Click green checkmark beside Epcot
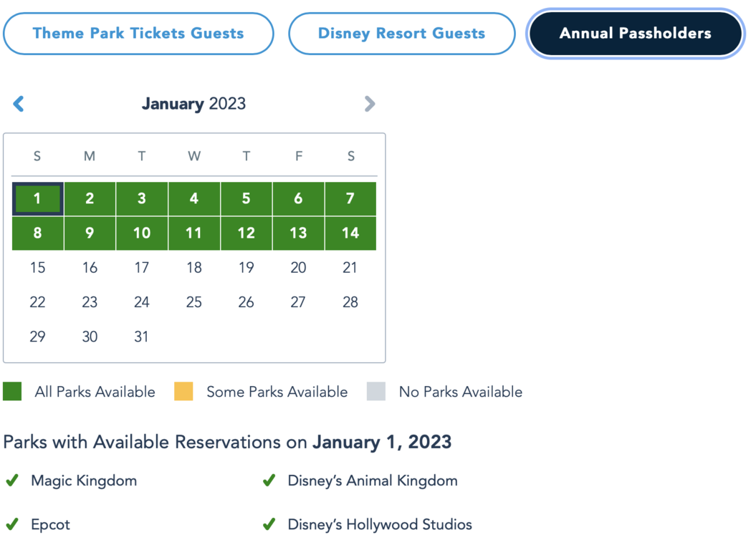The width and height of the screenshot is (756, 550). tap(12, 524)
